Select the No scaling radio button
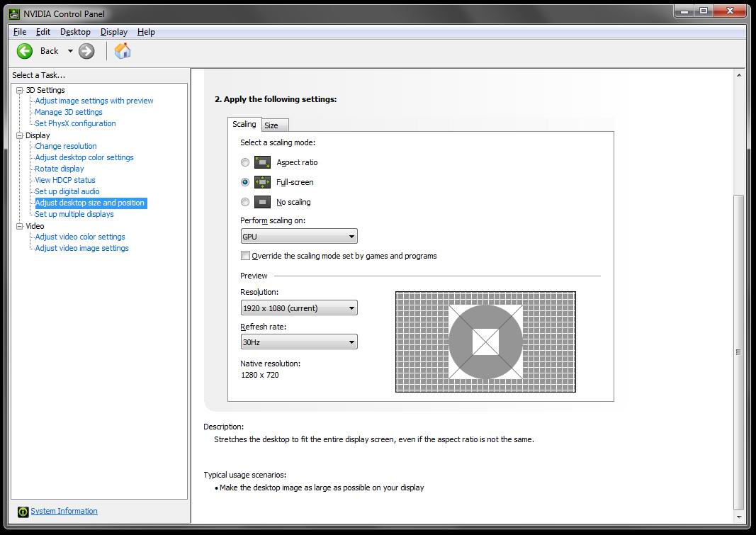 (245, 202)
